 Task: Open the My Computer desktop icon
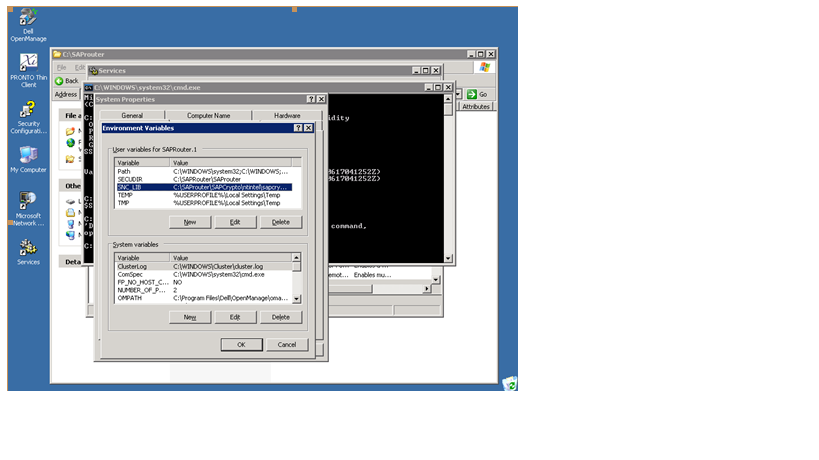[x=28, y=160]
